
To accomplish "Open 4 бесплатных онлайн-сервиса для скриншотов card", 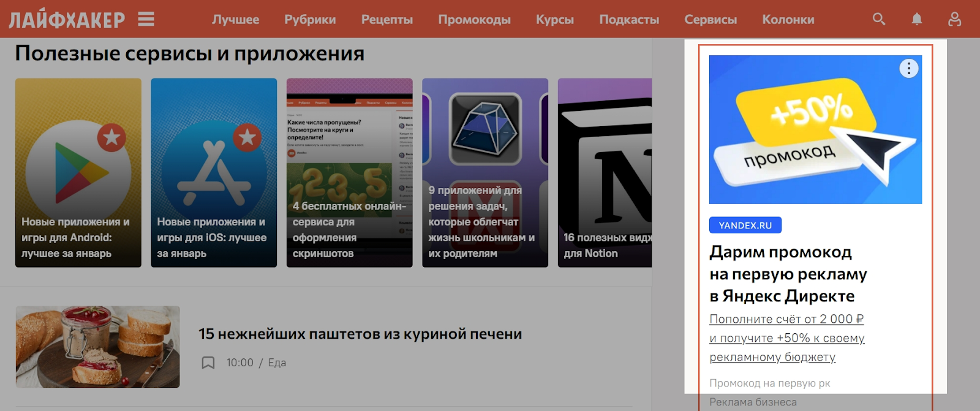I will click(350, 173).
